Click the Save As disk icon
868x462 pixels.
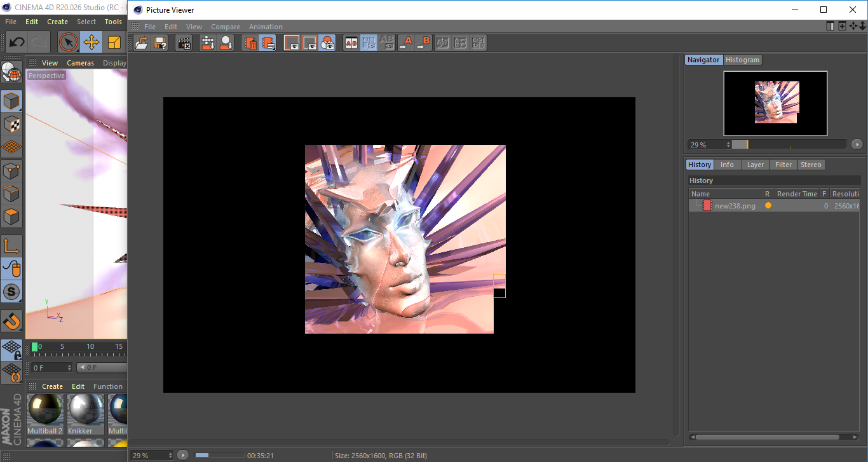pos(160,43)
